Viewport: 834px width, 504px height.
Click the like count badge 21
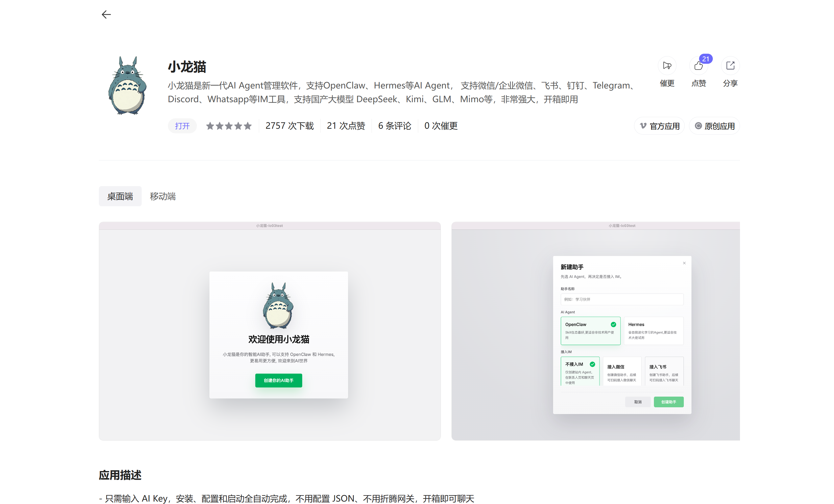[706, 59]
